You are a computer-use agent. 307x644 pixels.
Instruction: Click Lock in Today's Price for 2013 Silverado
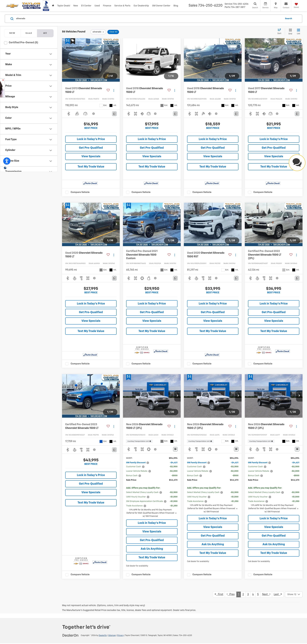point(91,139)
